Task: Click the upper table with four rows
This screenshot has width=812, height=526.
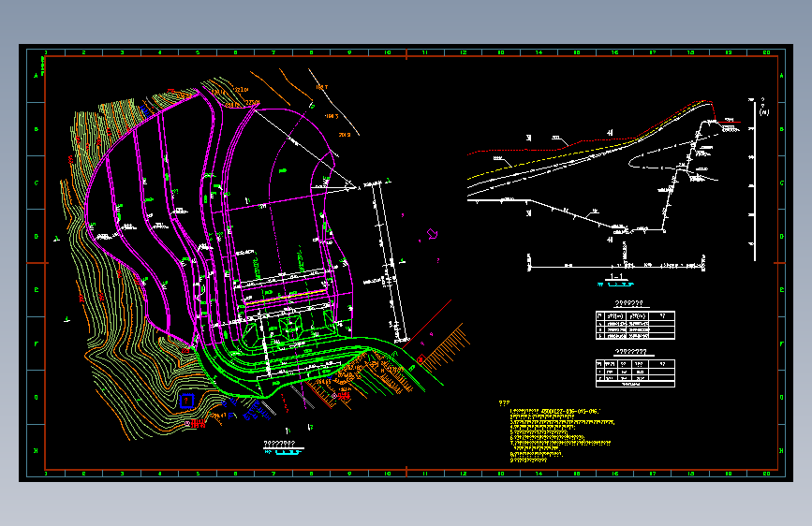Action: pyautogui.click(x=635, y=325)
